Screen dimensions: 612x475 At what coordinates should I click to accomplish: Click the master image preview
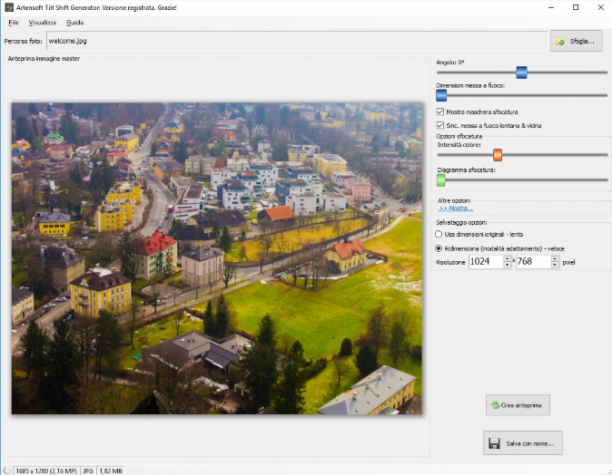point(217,258)
